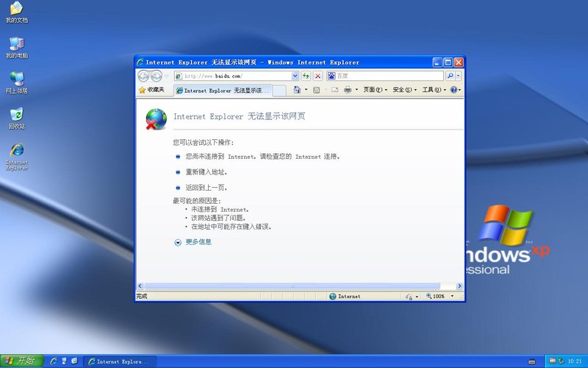Click the '该网站遇到了问题。' text

click(218, 218)
